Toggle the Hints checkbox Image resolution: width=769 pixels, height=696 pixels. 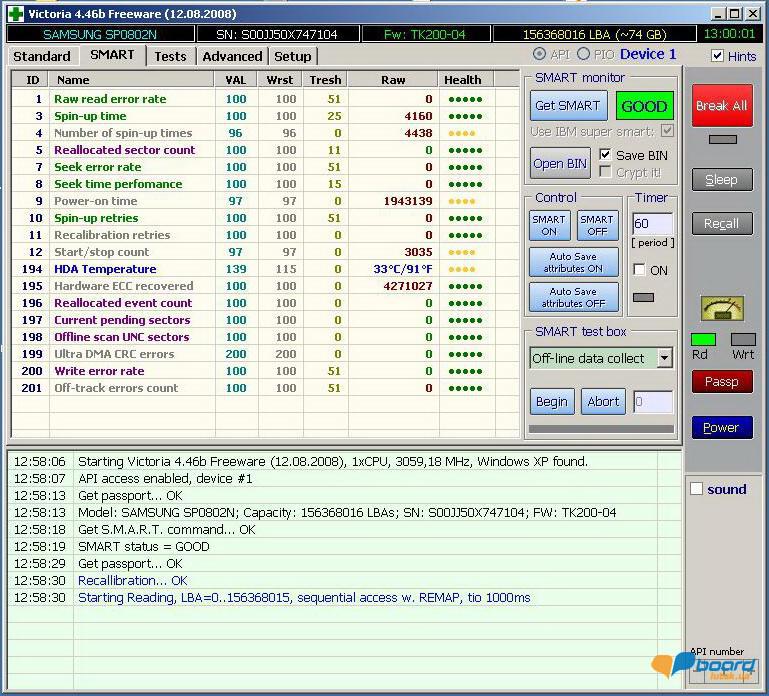pyautogui.click(x=717, y=56)
